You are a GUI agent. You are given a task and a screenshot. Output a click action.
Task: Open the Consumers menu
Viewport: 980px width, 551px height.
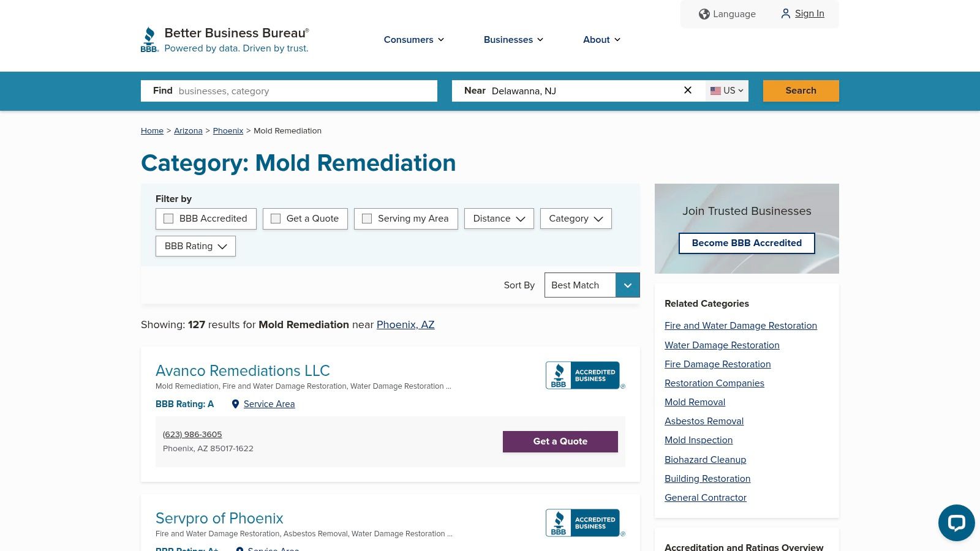pos(413,40)
